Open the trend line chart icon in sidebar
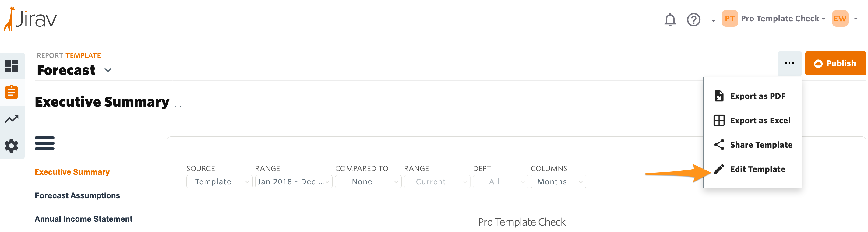Image resolution: width=868 pixels, height=232 pixels. point(12,119)
